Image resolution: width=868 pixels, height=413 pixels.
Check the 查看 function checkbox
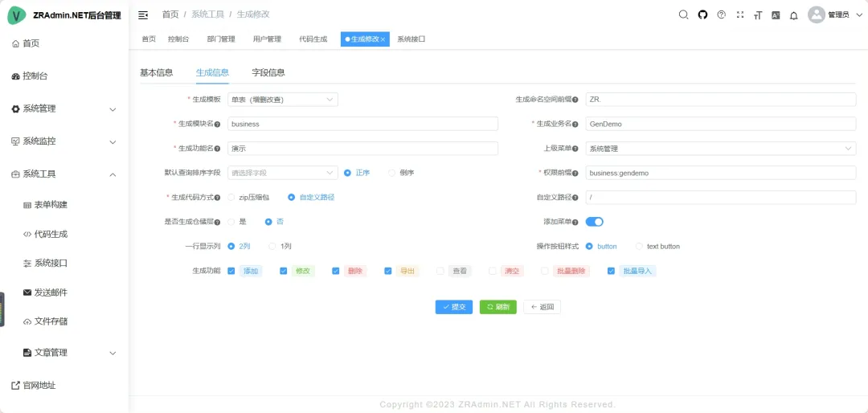440,272
